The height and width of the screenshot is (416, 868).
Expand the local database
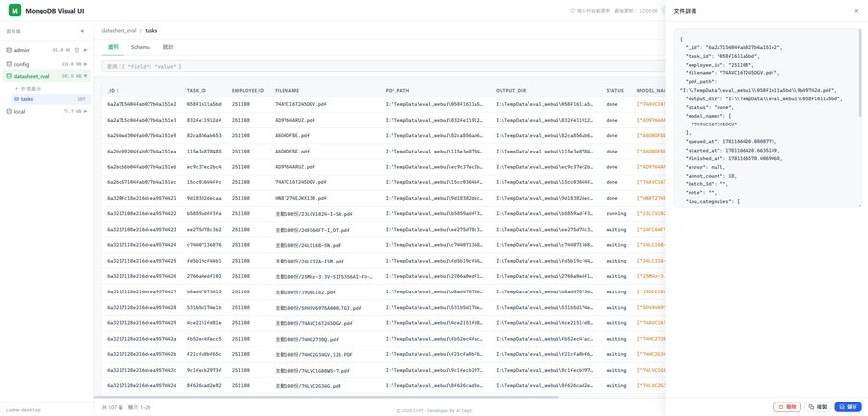85,111
